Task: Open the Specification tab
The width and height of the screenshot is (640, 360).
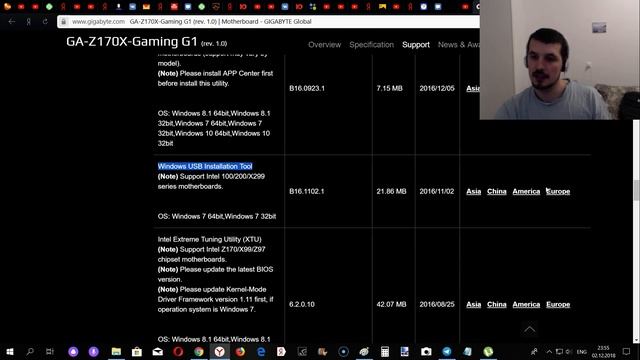Action: 371,45
